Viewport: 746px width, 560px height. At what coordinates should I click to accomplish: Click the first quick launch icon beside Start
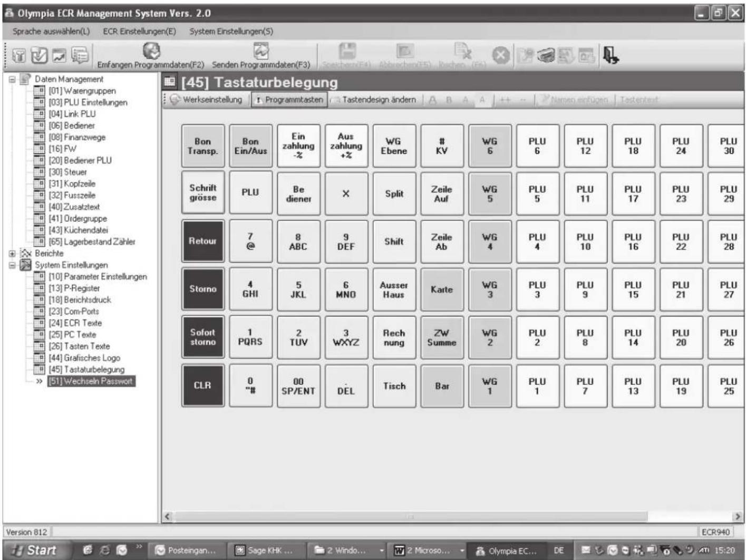tap(88, 550)
